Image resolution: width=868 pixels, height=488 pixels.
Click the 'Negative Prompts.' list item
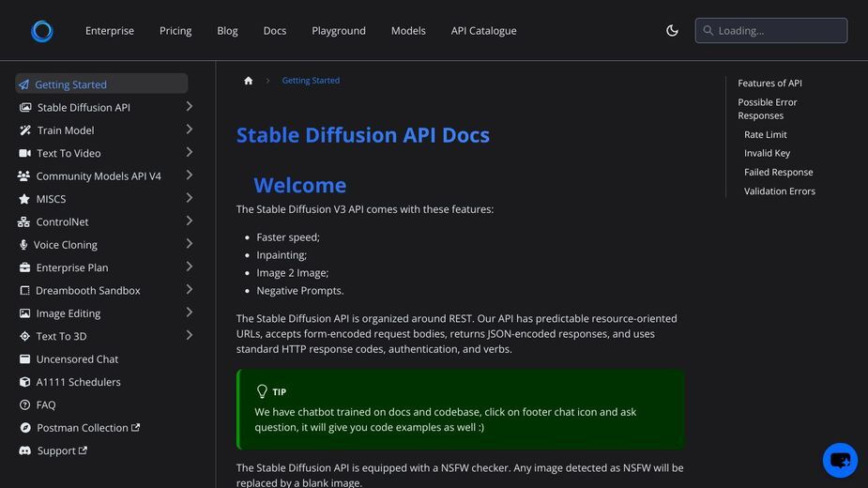point(300,291)
